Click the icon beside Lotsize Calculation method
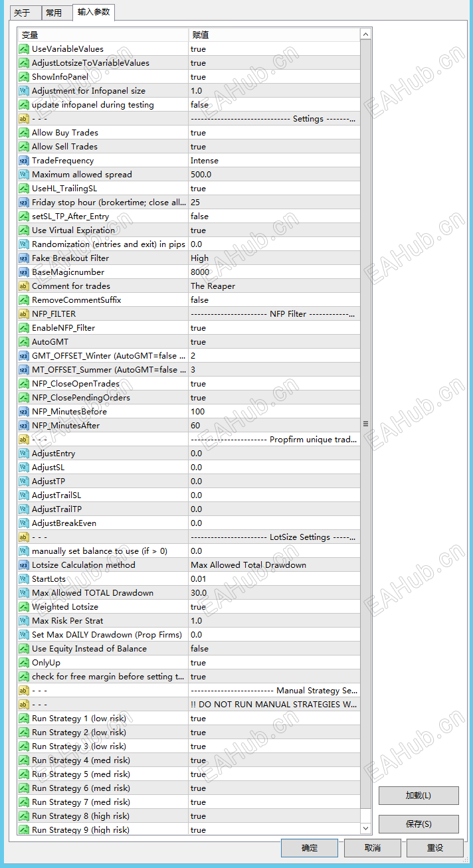473x868 pixels. tap(24, 565)
